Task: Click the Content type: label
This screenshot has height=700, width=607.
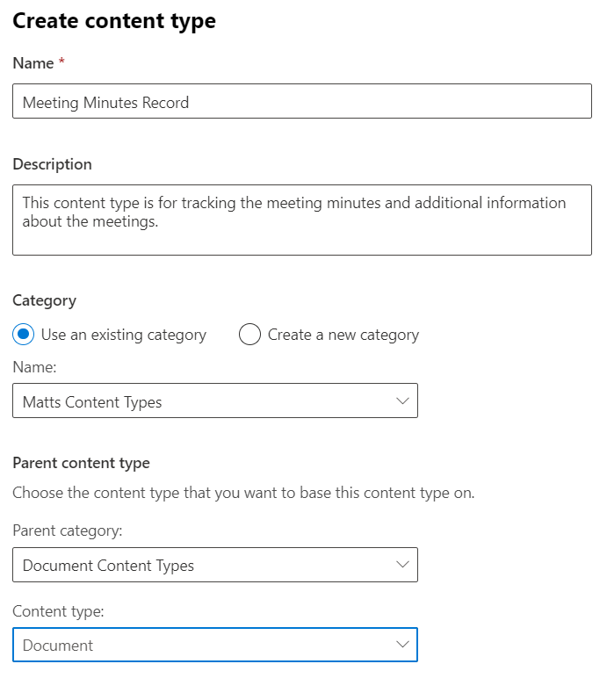Action: coord(58,611)
